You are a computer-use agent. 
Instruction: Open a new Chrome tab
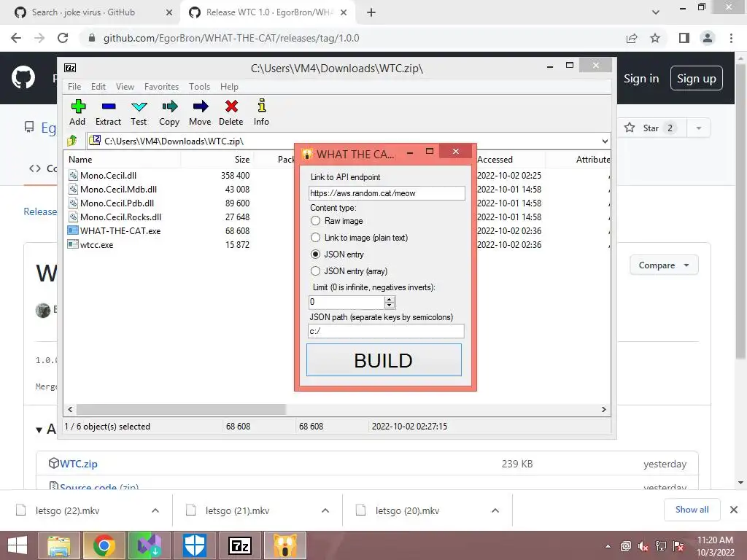tap(371, 12)
